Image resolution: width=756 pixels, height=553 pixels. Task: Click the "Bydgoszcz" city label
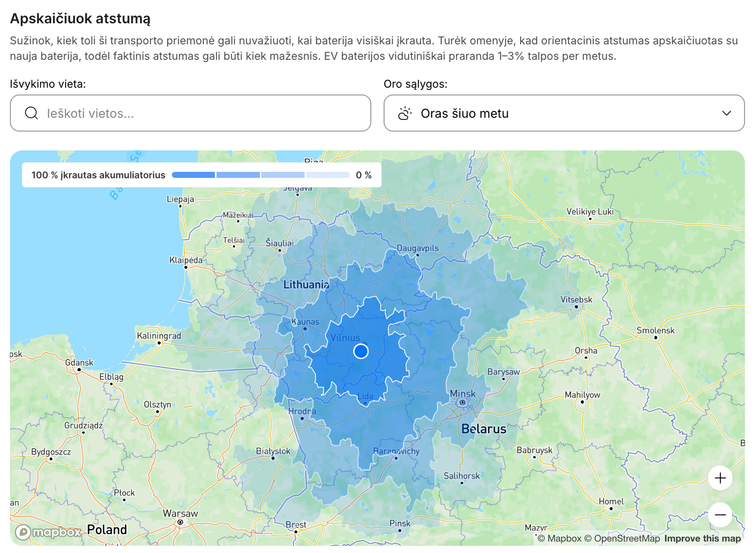[51, 452]
